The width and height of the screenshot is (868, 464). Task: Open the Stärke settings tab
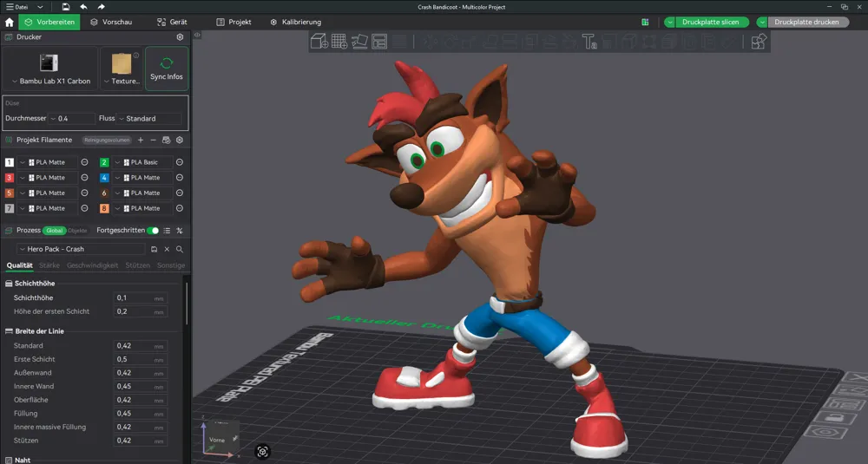49,265
